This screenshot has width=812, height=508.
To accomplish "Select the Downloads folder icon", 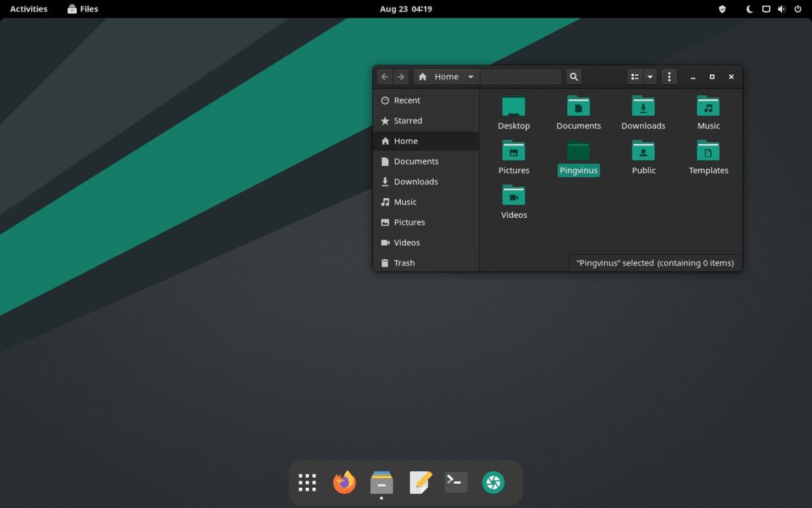I will click(x=643, y=106).
